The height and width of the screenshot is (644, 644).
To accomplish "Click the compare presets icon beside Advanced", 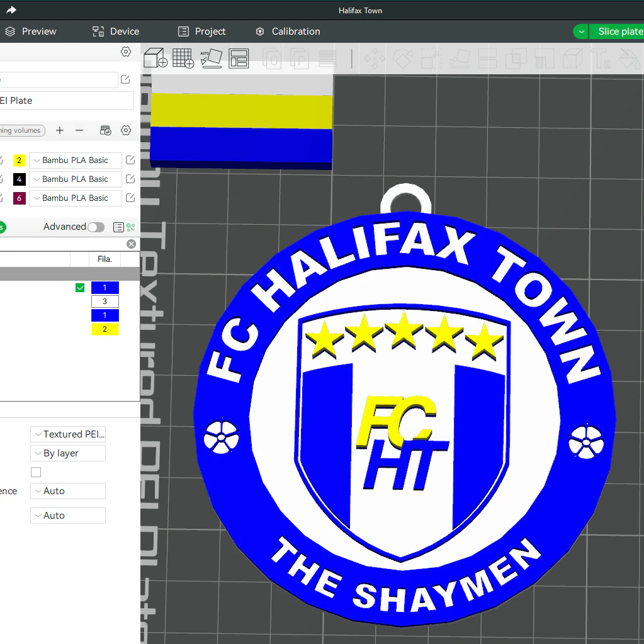I will coord(130,227).
